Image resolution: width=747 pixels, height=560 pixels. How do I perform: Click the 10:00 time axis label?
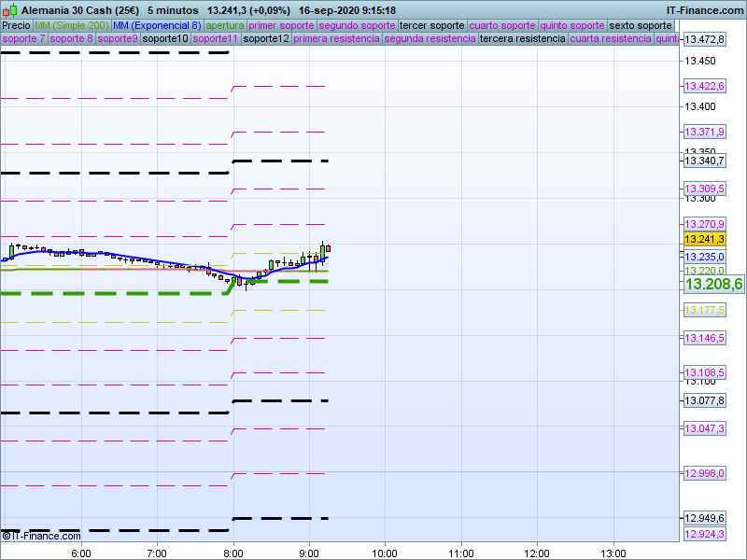pyautogui.click(x=385, y=553)
